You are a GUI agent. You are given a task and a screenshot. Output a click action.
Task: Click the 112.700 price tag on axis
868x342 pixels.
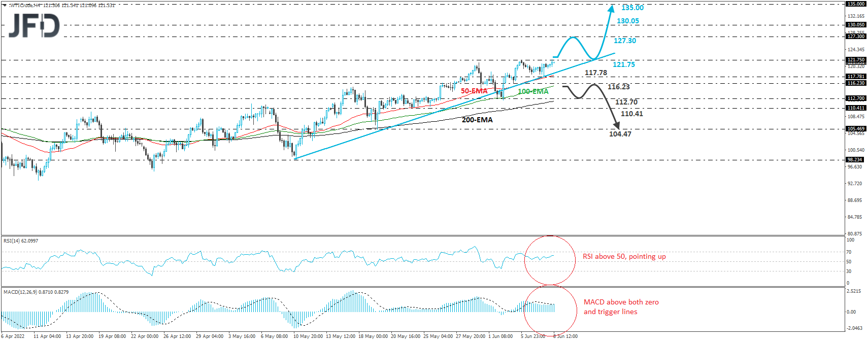point(856,98)
